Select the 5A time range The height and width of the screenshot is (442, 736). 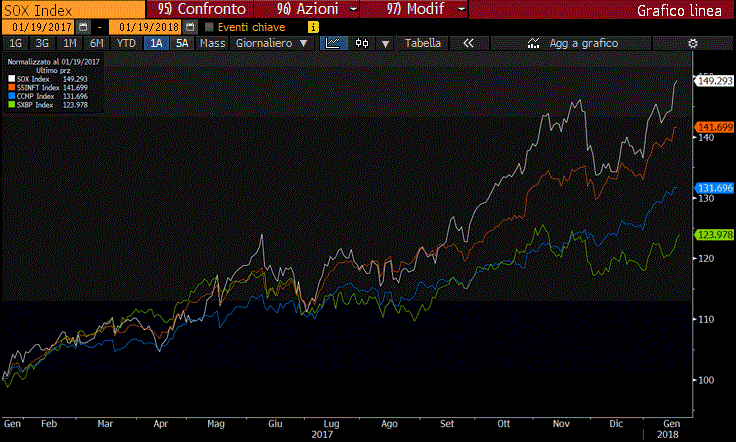click(182, 43)
